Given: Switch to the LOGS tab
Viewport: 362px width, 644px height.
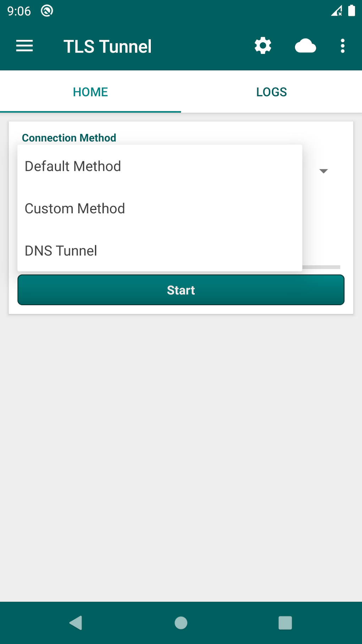Looking at the screenshot, I should [x=271, y=92].
